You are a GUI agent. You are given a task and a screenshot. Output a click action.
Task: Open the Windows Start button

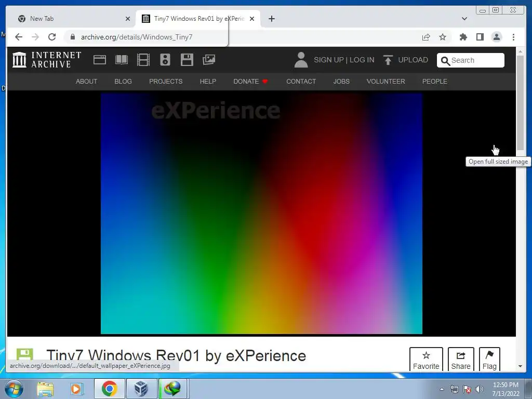pos(14,389)
